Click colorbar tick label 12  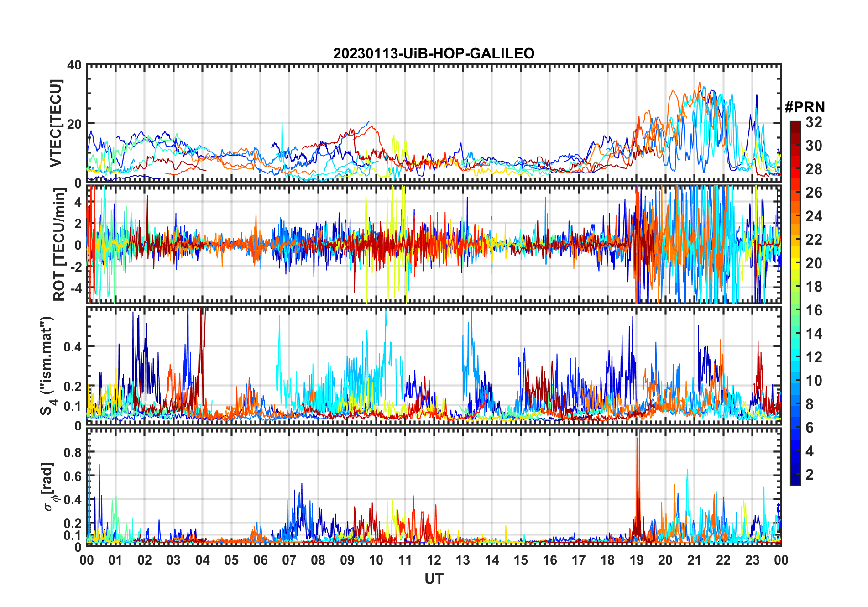coord(814,357)
